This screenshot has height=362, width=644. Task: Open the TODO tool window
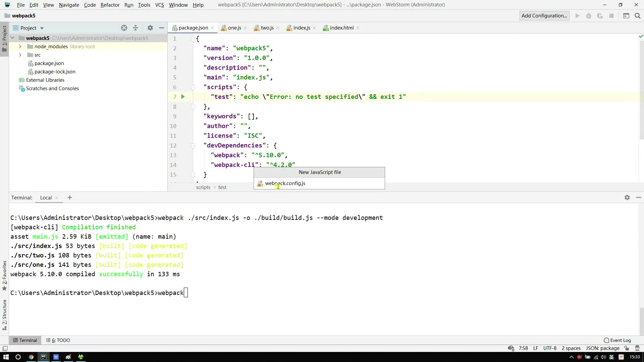tap(58, 340)
